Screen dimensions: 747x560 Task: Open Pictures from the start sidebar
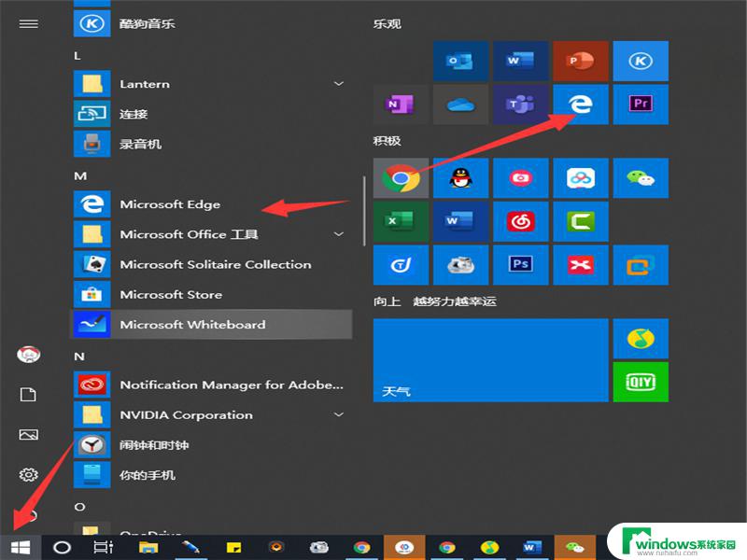pyautogui.click(x=29, y=435)
